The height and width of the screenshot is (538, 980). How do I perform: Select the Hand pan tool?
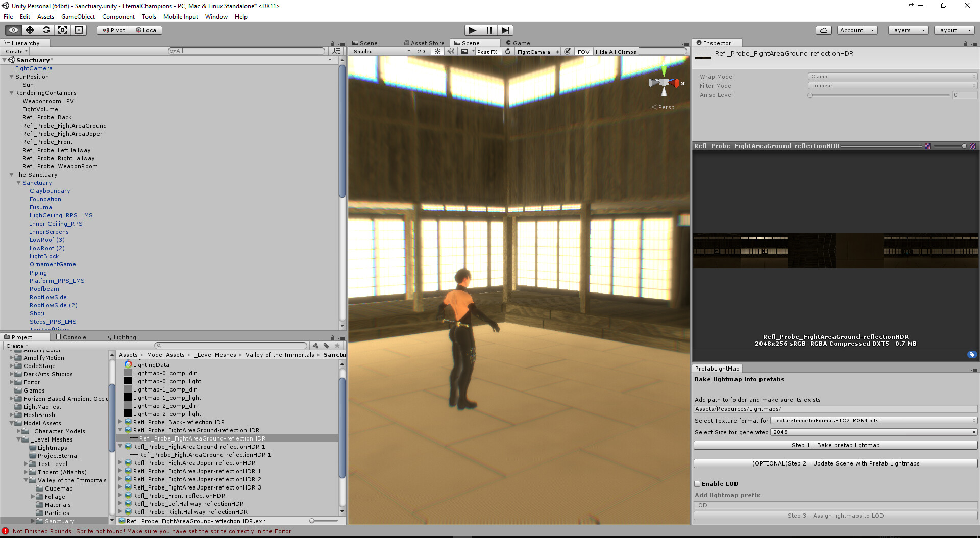pyautogui.click(x=13, y=30)
